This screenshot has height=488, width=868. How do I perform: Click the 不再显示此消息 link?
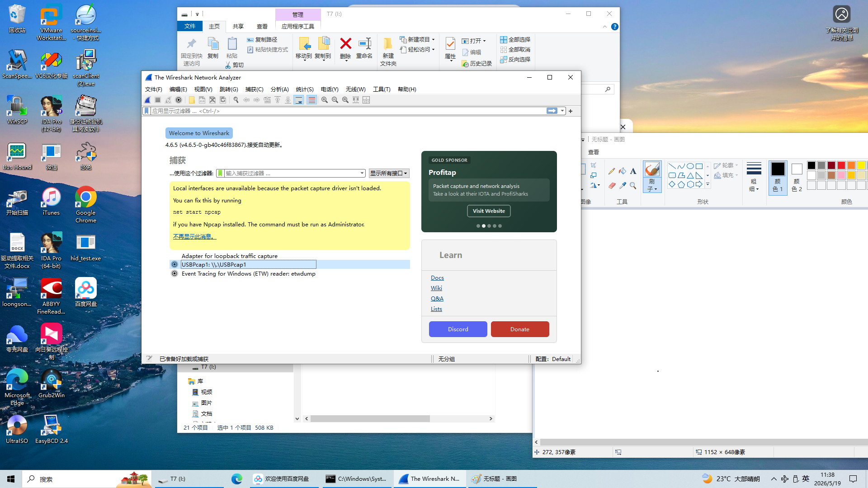[194, 237]
